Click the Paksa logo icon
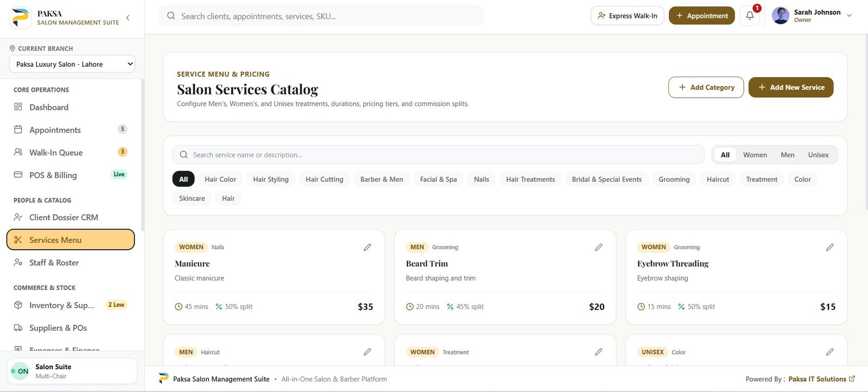The image size is (868, 392). click(20, 17)
